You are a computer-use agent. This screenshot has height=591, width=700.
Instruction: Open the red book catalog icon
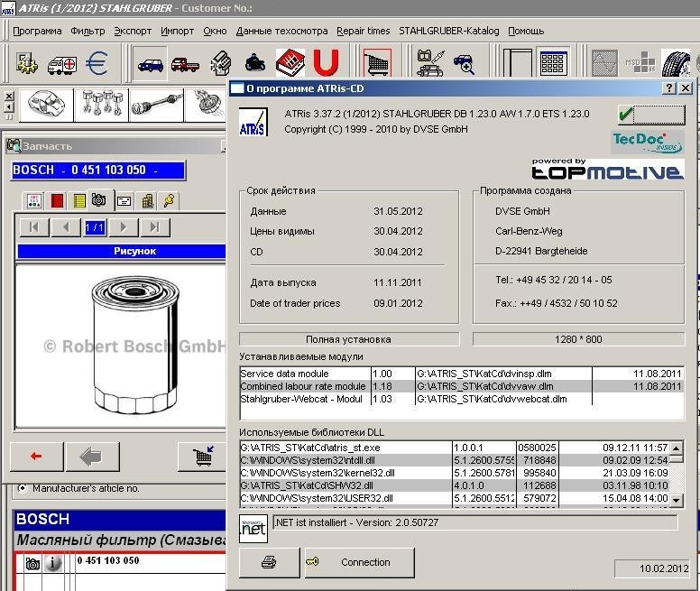point(290,62)
